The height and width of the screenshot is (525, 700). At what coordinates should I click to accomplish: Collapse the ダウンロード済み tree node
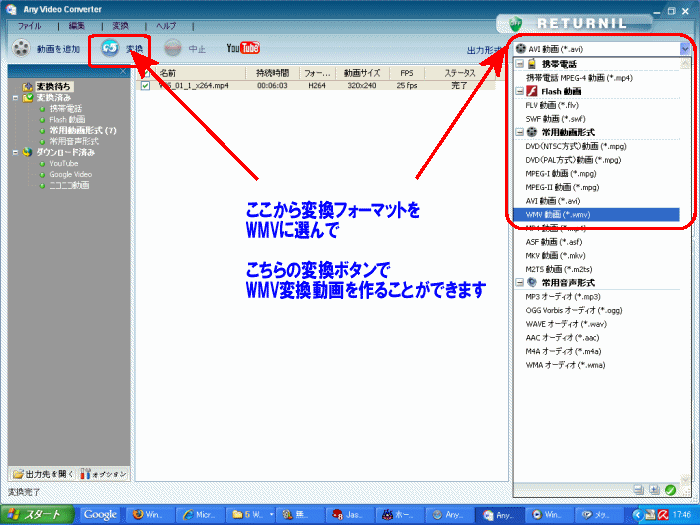15,152
